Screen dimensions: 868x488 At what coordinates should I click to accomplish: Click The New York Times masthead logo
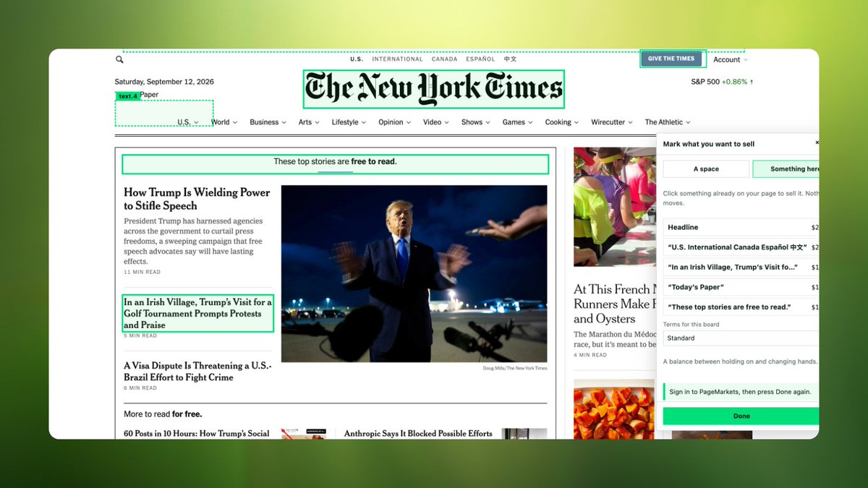pyautogui.click(x=433, y=89)
